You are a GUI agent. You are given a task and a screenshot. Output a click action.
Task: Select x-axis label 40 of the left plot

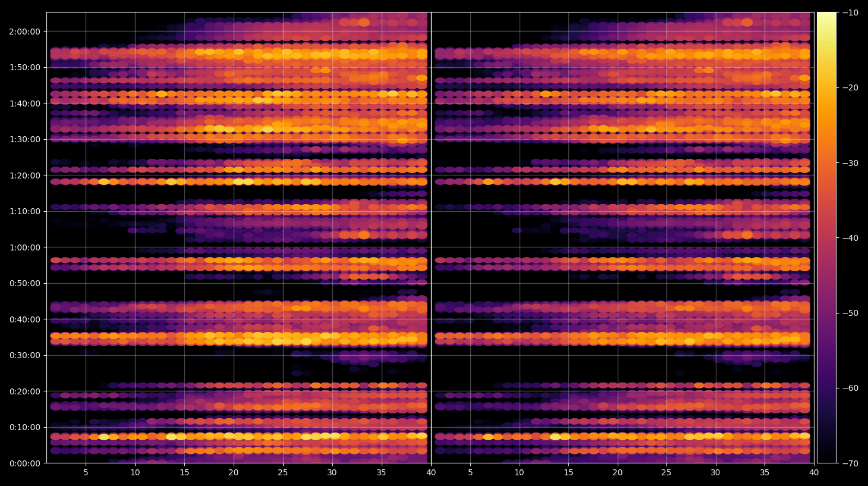(430, 473)
